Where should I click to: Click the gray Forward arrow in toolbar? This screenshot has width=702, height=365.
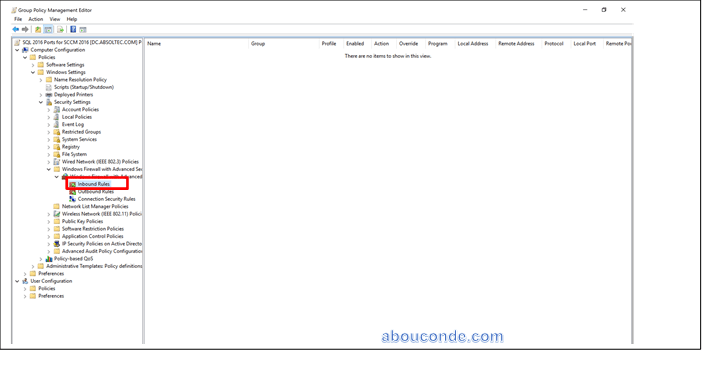coord(25,30)
